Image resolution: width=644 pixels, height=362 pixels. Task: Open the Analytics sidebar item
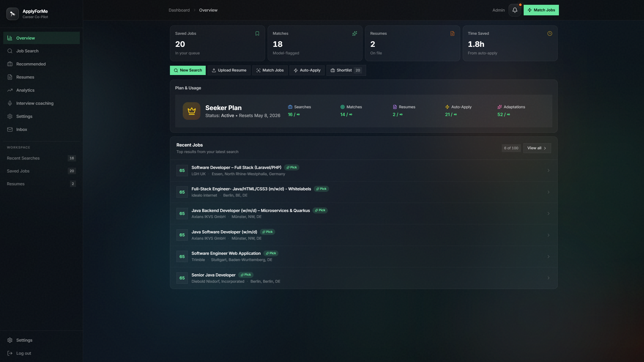pos(25,90)
